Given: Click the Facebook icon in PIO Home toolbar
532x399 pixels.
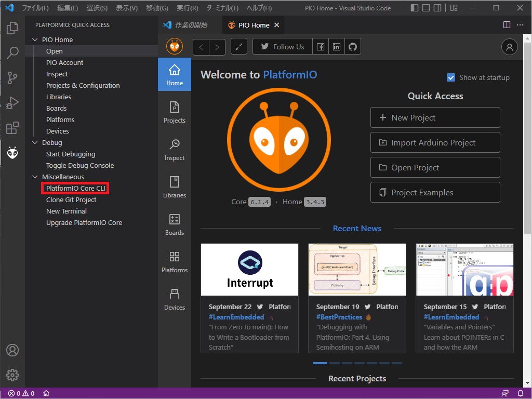Looking at the screenshot, I should (321, 47).
